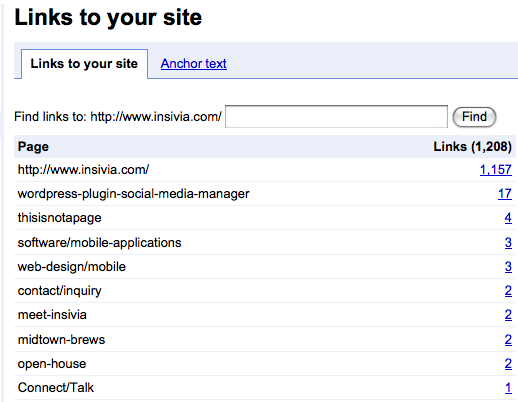Open the 17 links for wordpress-plugin-social-media-manager

pyautogui.click(x=505, y=194)
